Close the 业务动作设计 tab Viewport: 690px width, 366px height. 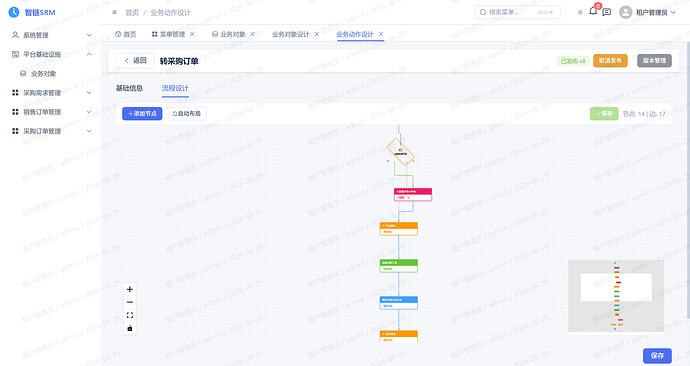381,34
